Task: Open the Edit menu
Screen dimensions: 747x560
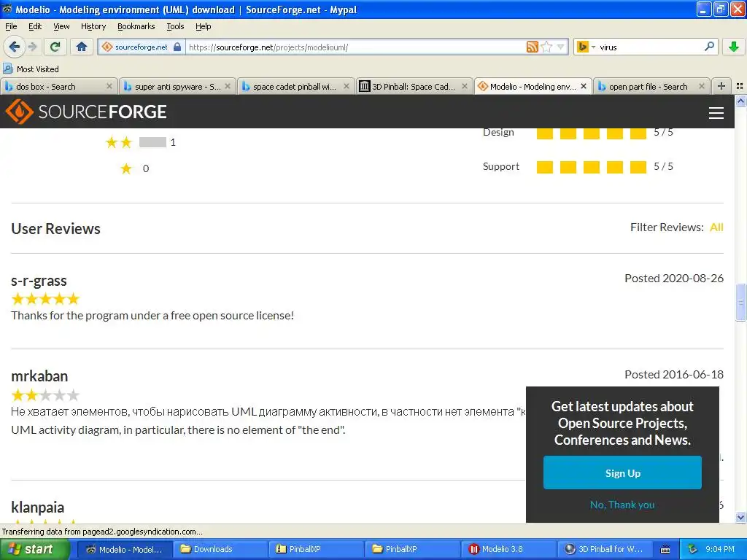Action: pyautogui.click(x=35, y=26)
